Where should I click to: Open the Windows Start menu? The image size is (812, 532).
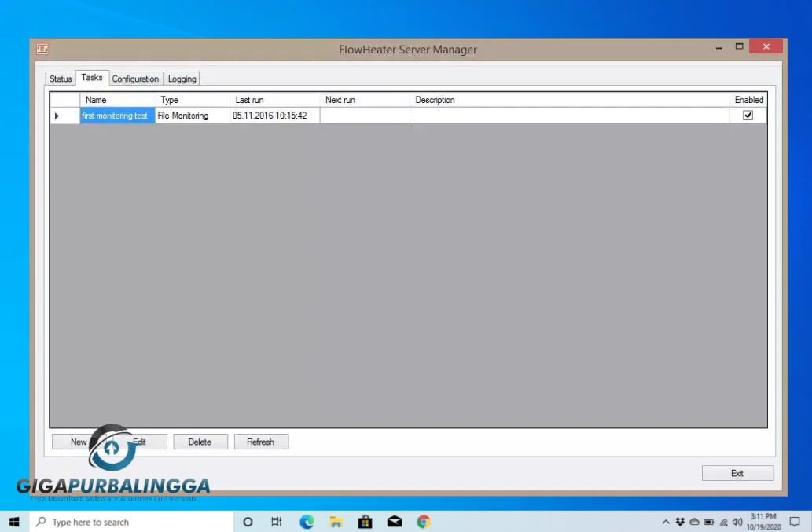pyautogui.click(x=14, y=522)
